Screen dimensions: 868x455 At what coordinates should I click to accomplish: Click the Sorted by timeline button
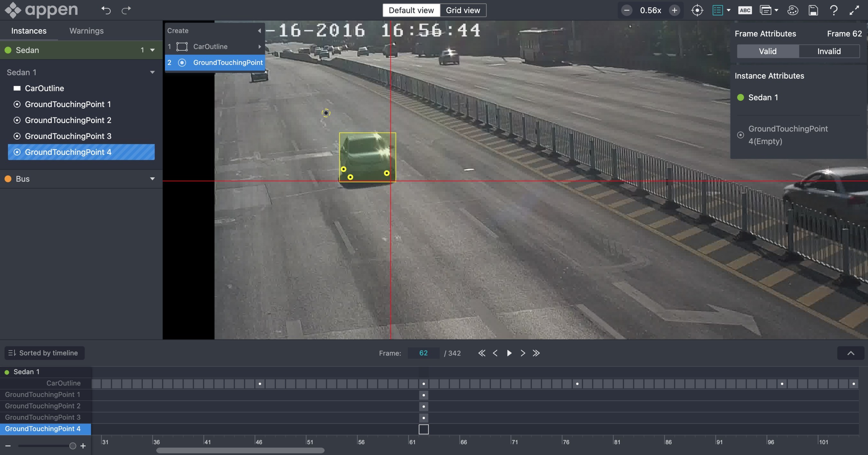44,353
